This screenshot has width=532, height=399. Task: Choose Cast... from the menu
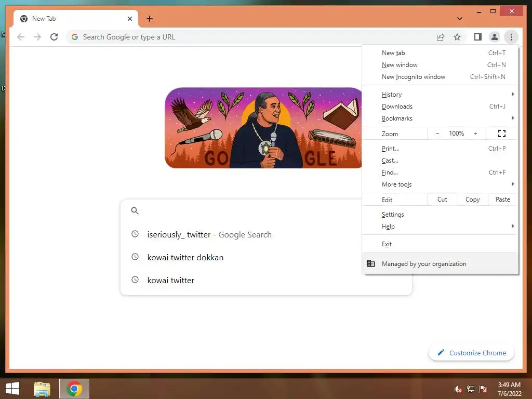(440, 160)
